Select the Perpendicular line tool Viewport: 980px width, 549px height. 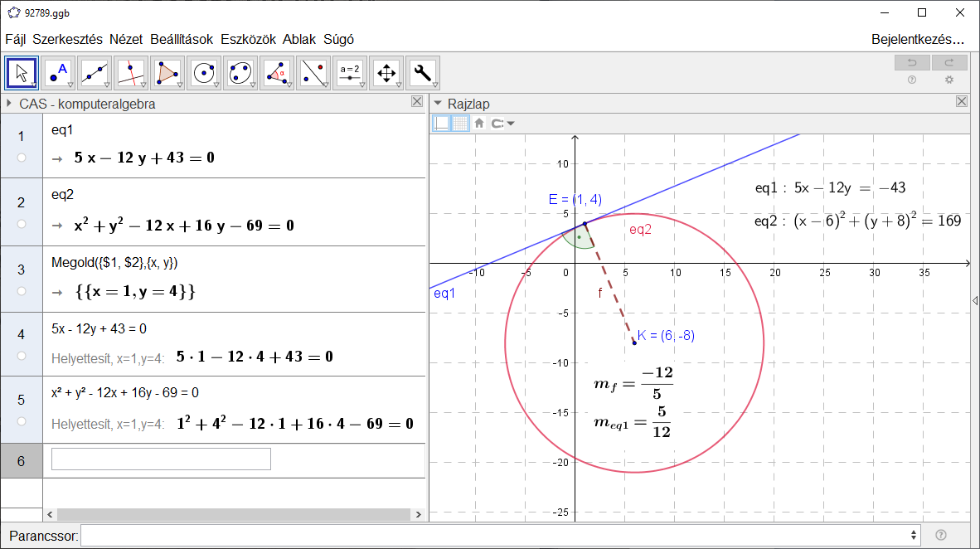131,73
